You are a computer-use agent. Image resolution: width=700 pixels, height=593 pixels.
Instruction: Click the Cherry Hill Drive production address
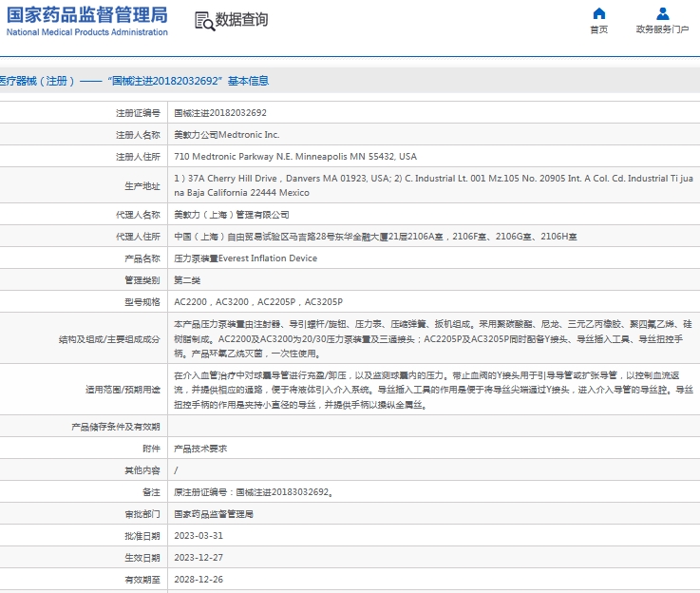[433, 185]
